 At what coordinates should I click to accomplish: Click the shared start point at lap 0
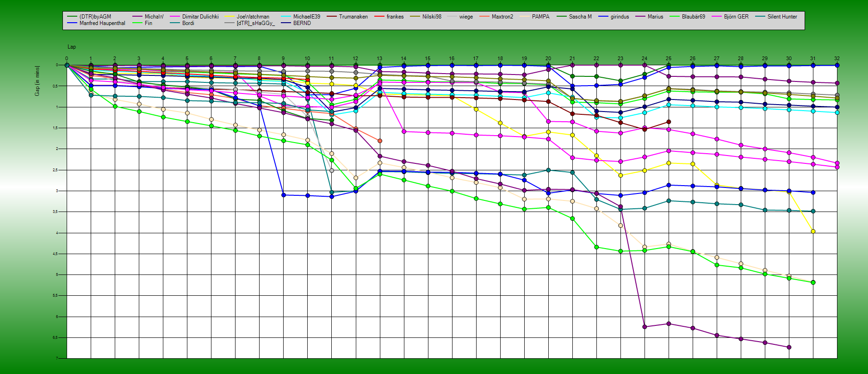coord(67,65)
